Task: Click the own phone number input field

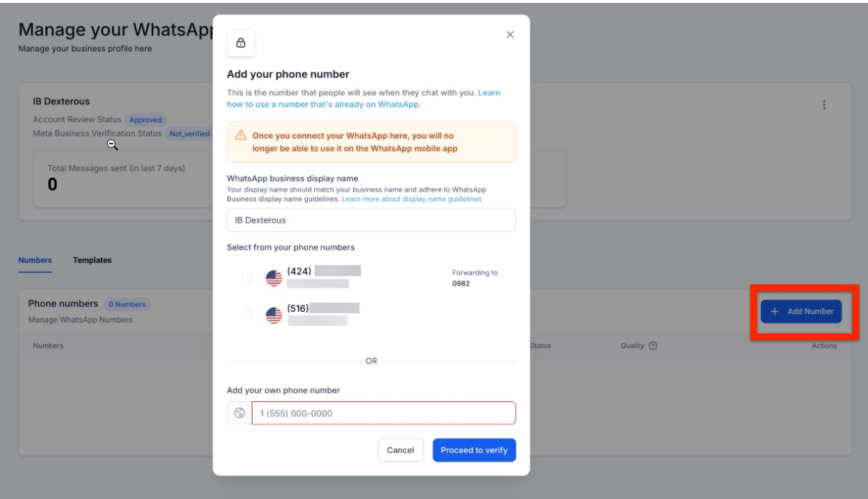Action: coord(383,413)
